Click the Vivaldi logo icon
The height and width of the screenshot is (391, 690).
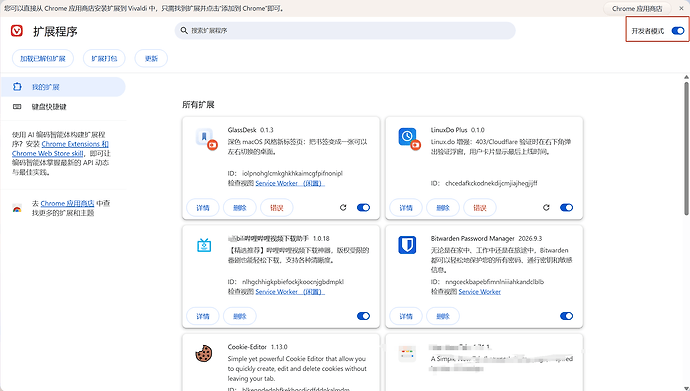pos(17,31)
